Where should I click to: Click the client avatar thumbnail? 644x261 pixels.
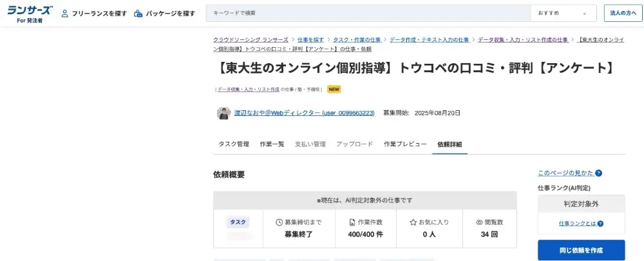pos(223,113)
